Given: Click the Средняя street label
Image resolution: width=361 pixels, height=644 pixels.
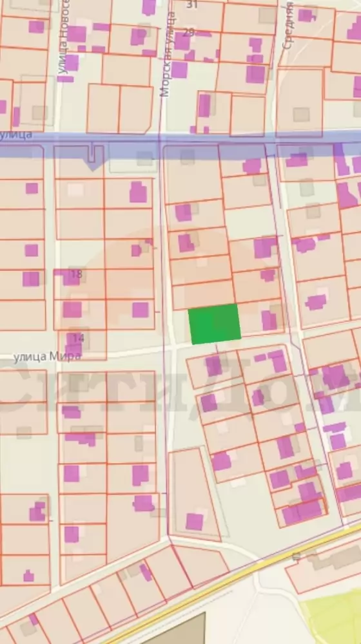Looking at the screenshot, I should point(288,24).
